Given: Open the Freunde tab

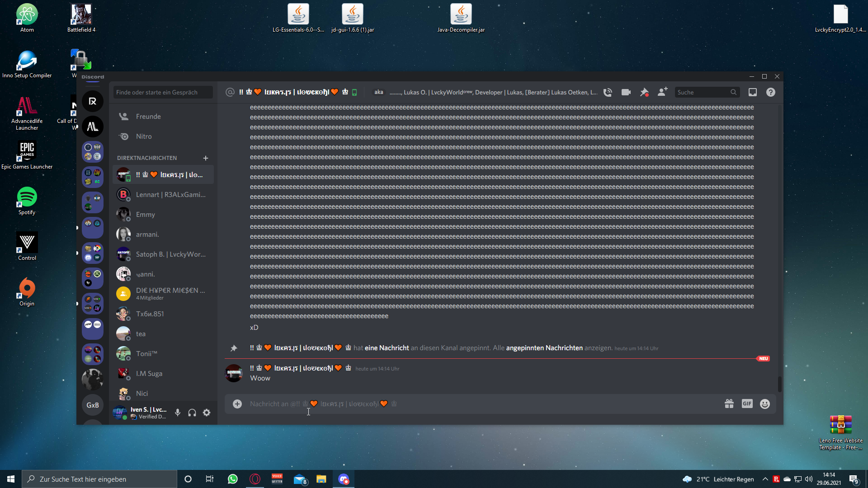Looking at the screenshot, I should [x=148, y=117].
